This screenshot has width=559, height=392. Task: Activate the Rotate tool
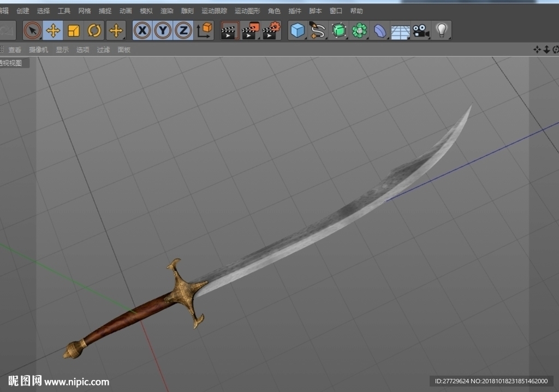click(x=94, y=31)
